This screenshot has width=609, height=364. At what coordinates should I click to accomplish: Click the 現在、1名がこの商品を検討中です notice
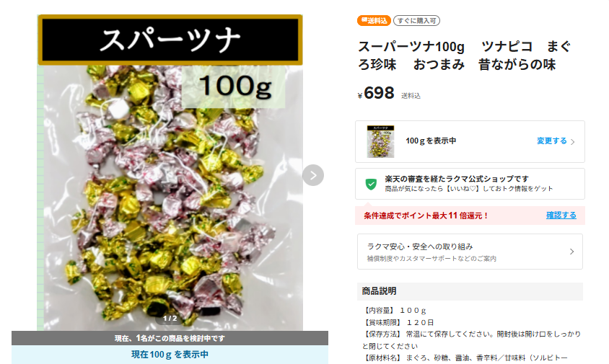[170, 338]
